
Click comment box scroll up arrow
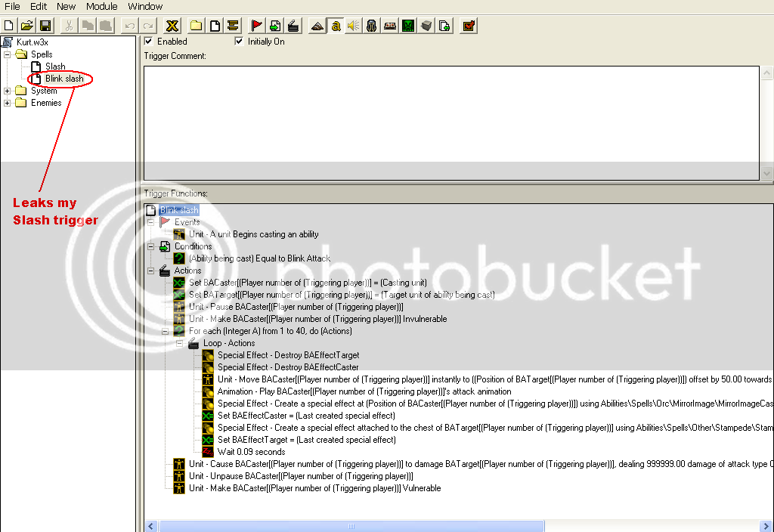(766, 73)
